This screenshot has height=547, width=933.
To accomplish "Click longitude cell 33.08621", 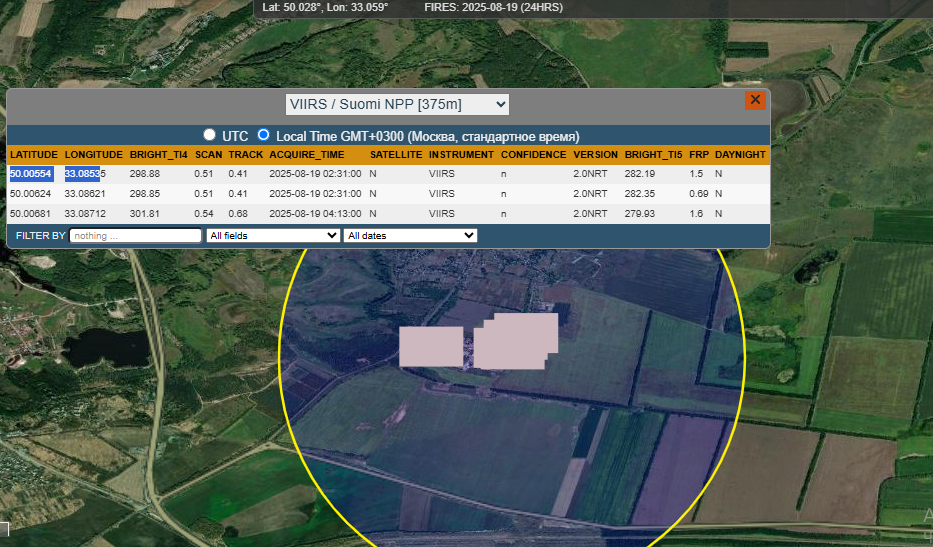I will (85, 193).
